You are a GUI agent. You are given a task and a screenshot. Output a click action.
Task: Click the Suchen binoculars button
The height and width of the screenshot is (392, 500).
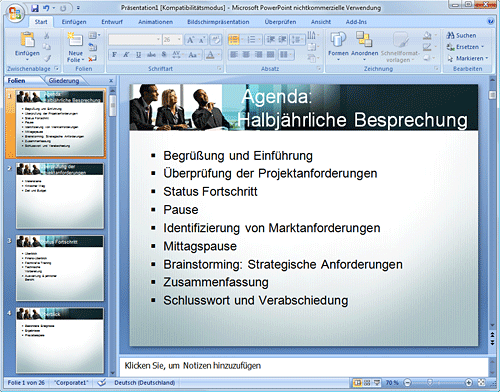tap(462, 35)
